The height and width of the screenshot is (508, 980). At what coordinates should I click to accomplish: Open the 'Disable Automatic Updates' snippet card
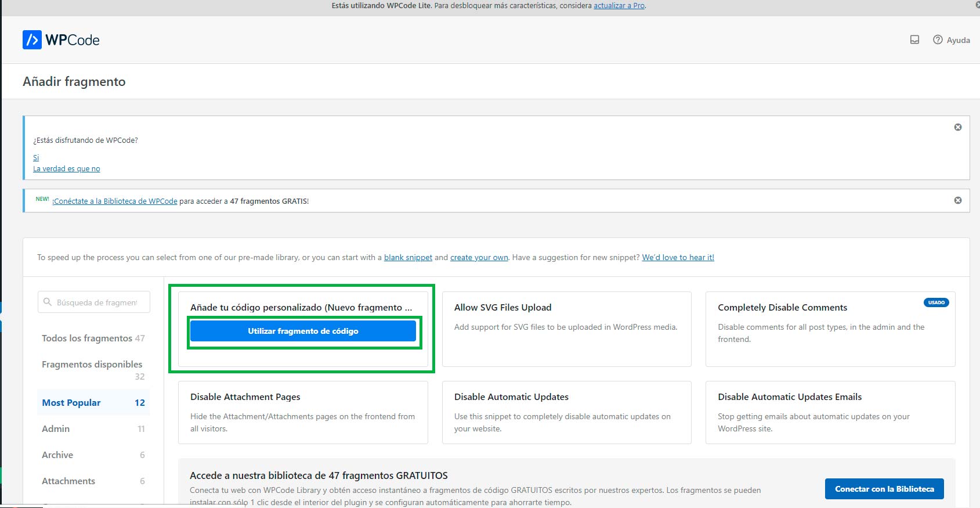[566, 412]
